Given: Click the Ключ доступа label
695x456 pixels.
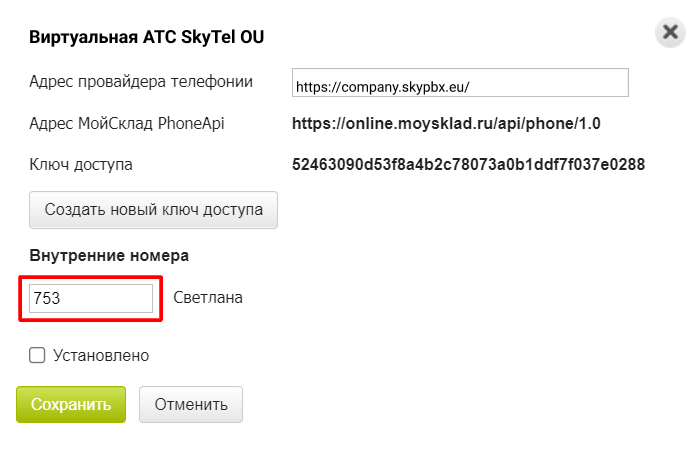Looking at the screenshot, I should click(81, 165).
